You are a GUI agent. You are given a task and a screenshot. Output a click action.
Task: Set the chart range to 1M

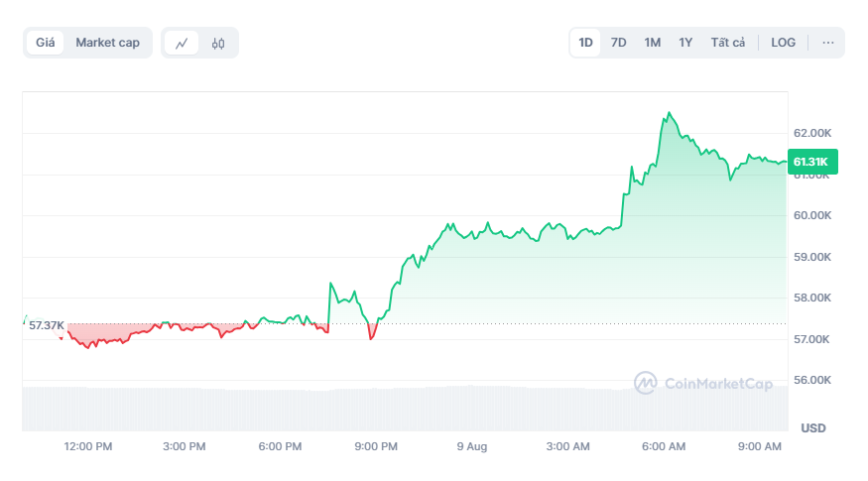click(x=652, y=43)
